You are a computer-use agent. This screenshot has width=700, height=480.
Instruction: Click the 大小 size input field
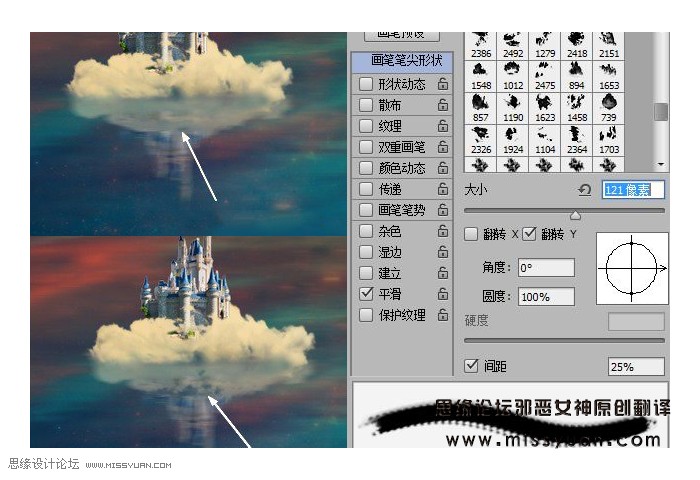click(x=633, y=190)
